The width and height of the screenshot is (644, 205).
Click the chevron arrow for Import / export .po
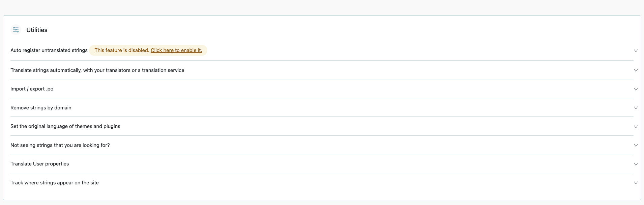[x=636, y=89]
